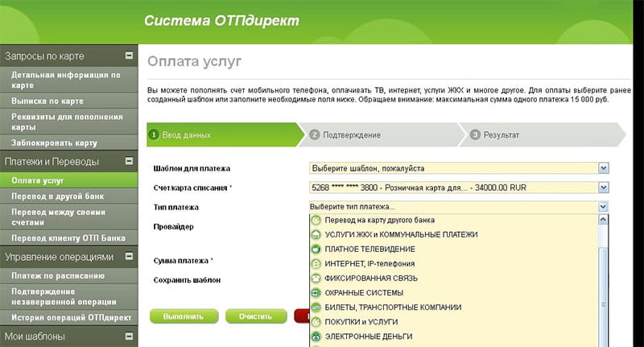Open Перевод между своими счетами
This screenshot has height=347, width=644.
[x=69, y=217]
